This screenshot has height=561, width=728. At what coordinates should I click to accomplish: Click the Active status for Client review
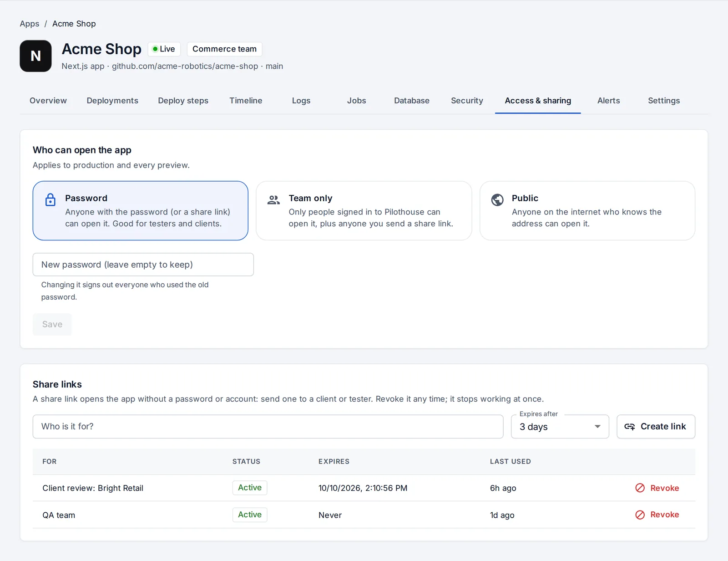(250, 488)
